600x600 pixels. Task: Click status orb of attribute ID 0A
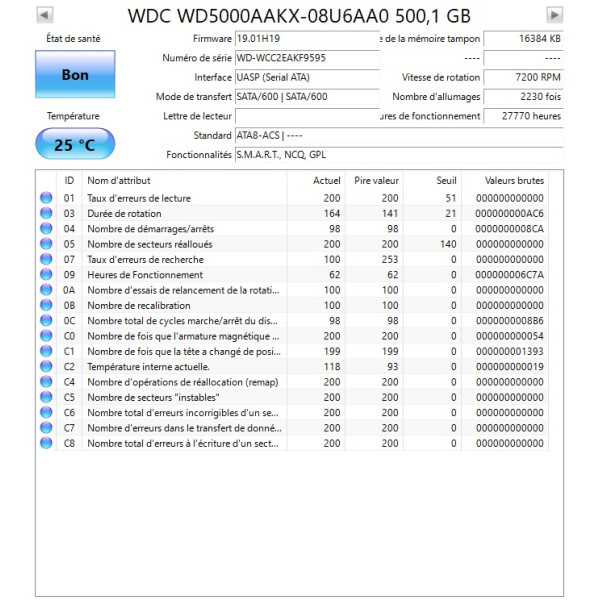(46, 290)
